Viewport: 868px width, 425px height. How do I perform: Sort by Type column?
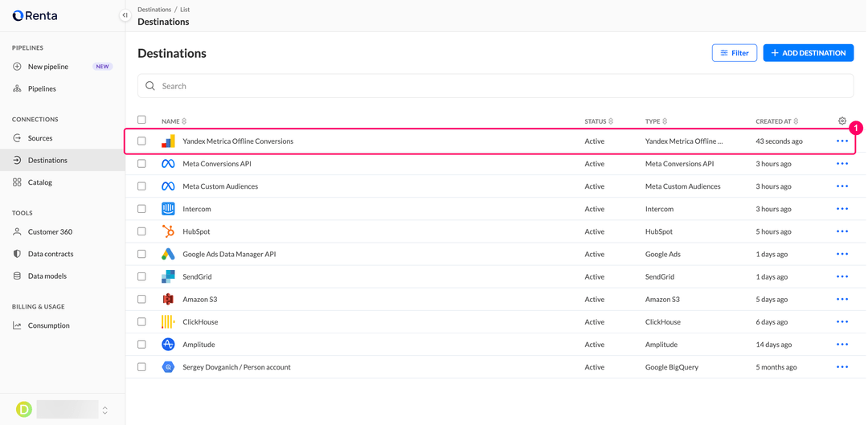[657, 121]
